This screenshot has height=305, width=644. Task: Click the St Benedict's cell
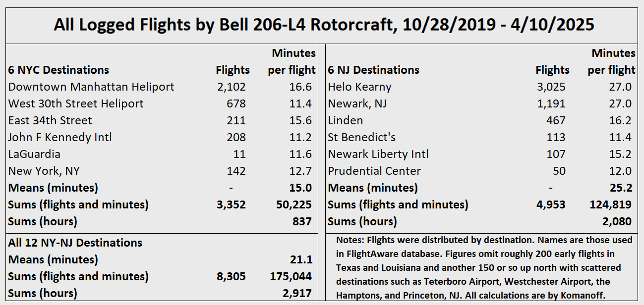coord(361,138)
